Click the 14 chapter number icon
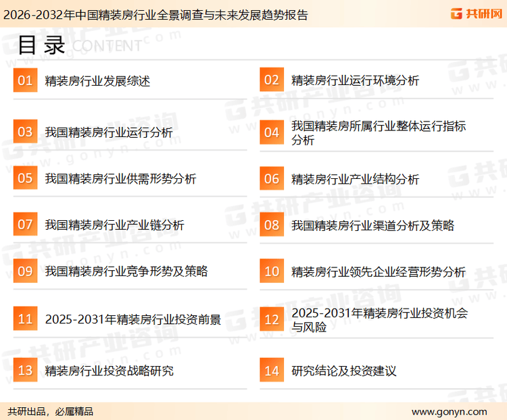Viewport: 507px width, 420px height. [x=272, y=371]
